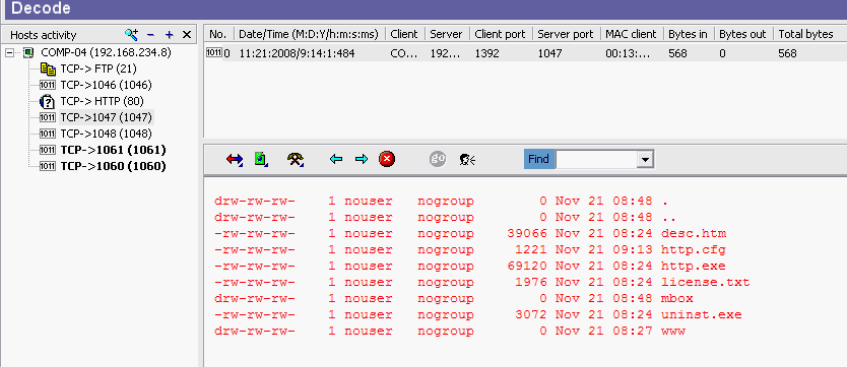Click desc.htm in the directory listing

(694, 233)
